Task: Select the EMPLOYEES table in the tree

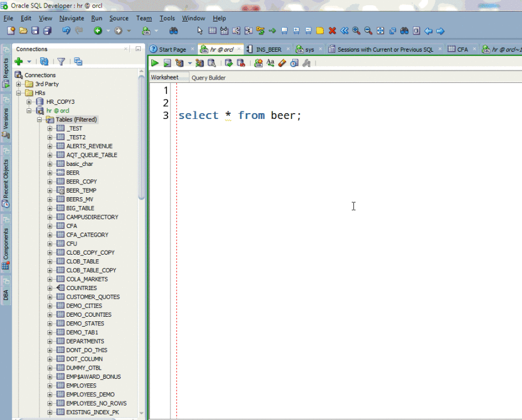Action: click(x=80, y=385)
